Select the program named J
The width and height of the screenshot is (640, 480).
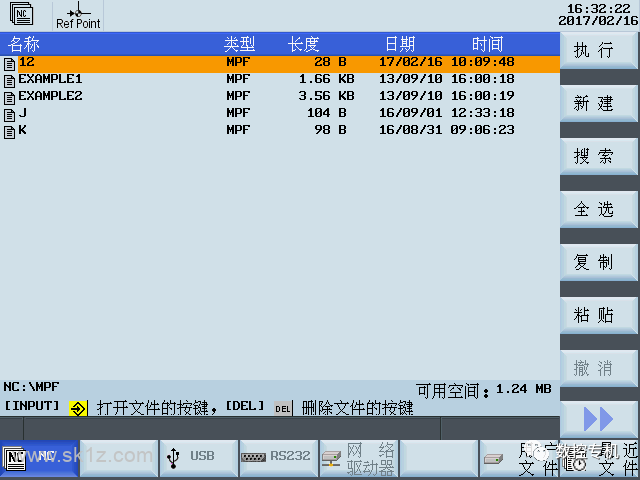click(280, 115)
